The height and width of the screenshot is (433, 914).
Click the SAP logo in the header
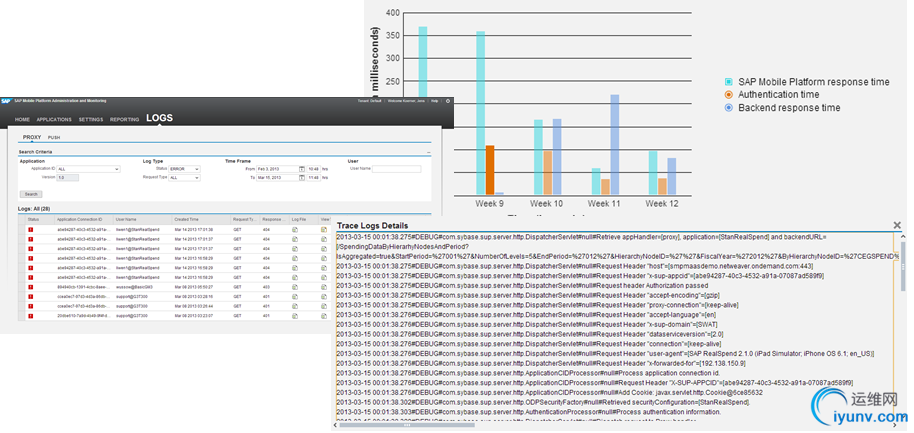[x=5, y=101]
